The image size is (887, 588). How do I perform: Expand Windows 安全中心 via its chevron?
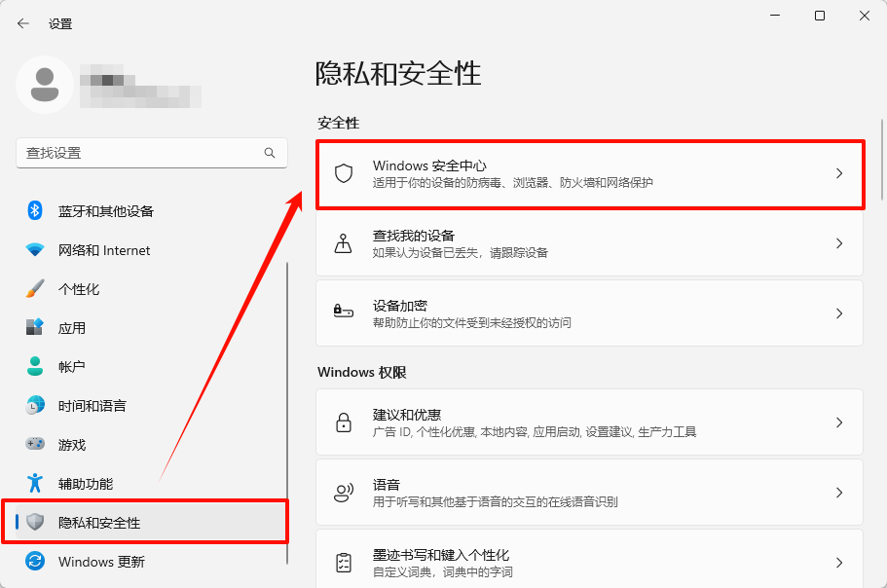839,173
